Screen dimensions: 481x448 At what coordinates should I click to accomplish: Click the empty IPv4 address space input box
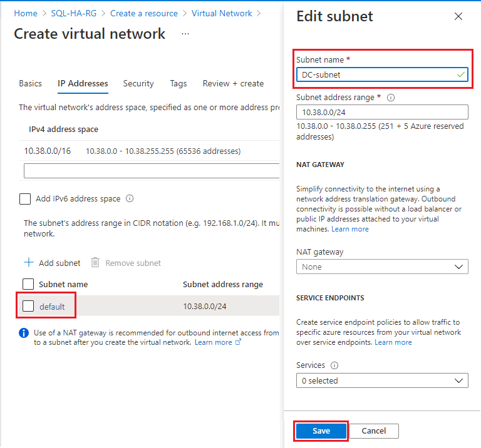(x=152, y=171)
